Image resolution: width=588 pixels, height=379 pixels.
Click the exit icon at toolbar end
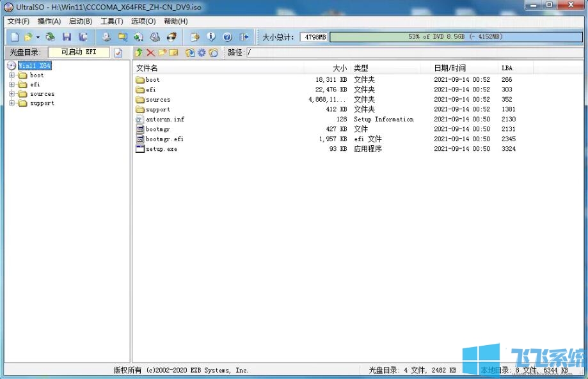(x=244, y=36)
